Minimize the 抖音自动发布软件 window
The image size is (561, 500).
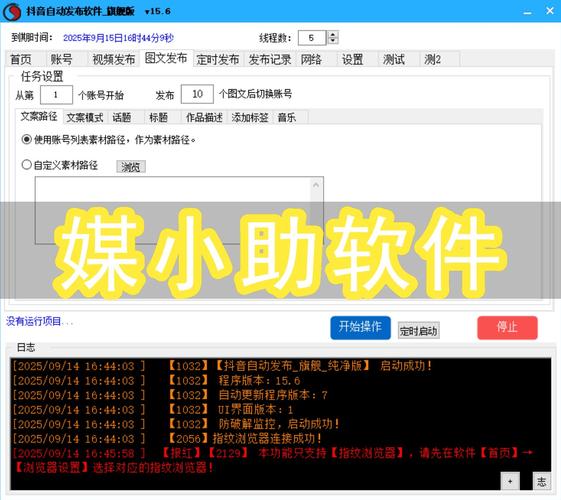(527, 12)
